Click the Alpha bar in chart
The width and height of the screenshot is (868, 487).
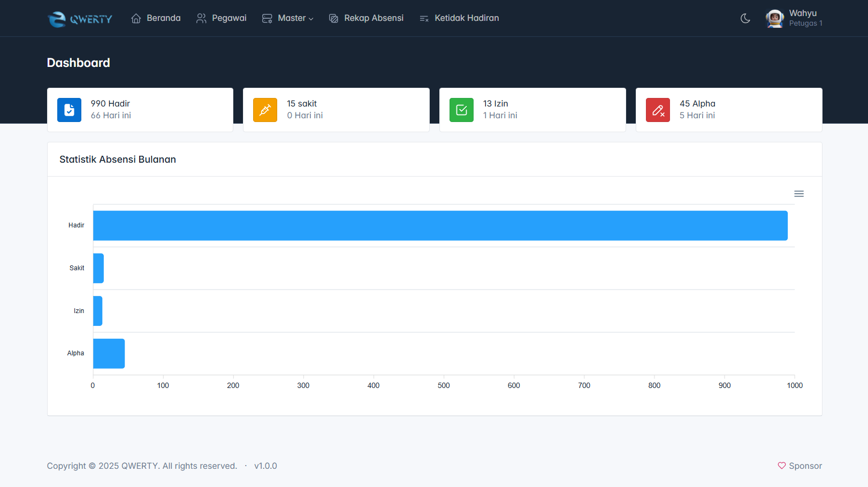click(x=109, y=354)
